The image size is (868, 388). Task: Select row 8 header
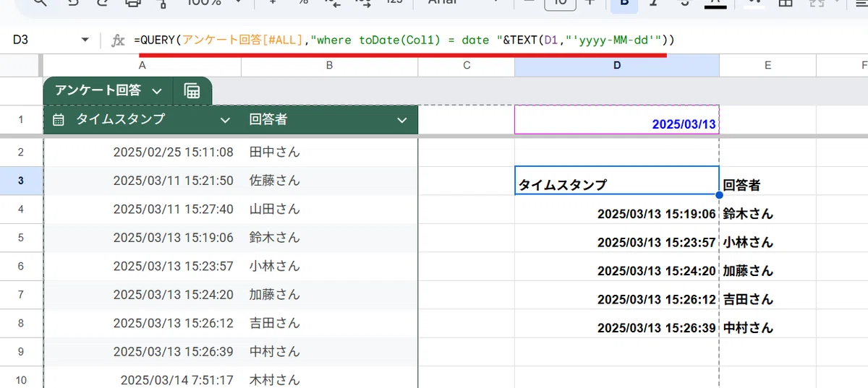click(x=21, y=323)
